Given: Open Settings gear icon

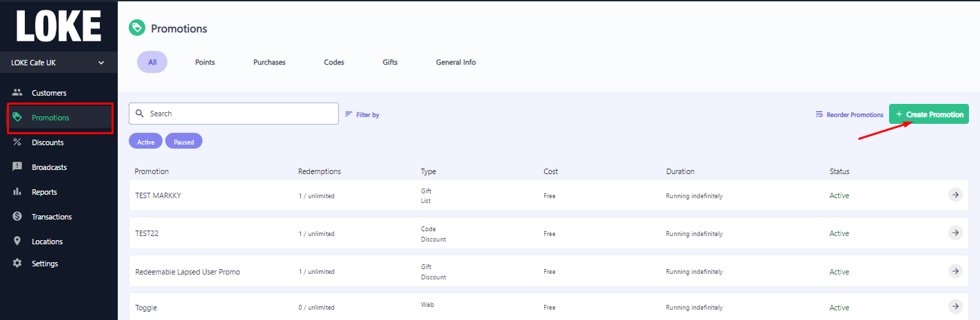Looking at the screenshot, I should (17, 264).
